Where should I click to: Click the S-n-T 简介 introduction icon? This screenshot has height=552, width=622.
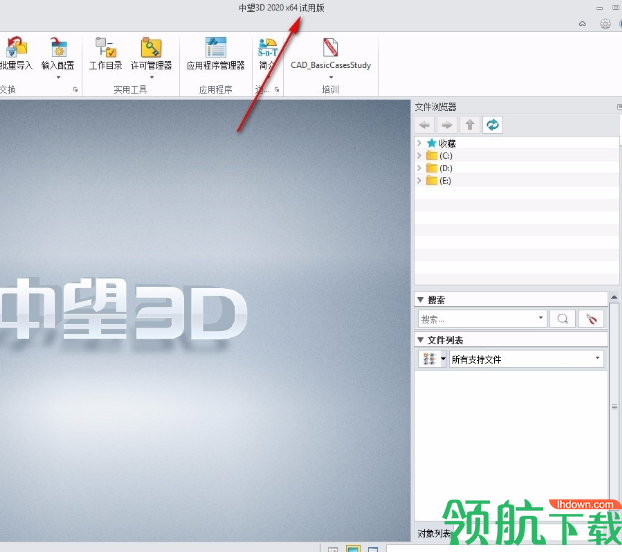coord(267,48)
